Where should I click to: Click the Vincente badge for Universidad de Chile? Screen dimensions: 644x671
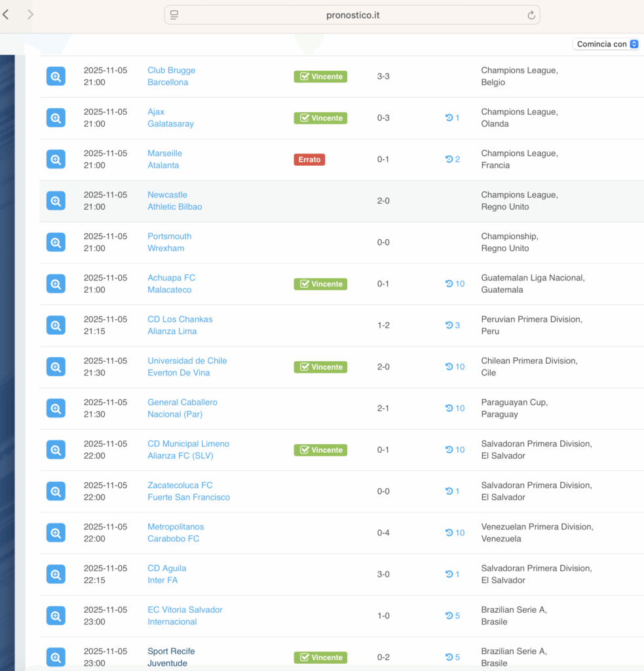320,367
